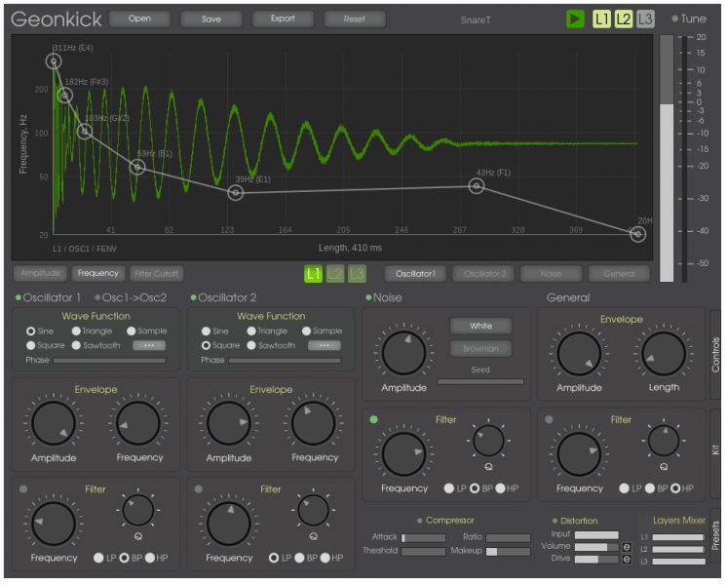
Task: Enable the Tune option
Action: (689, 19)
